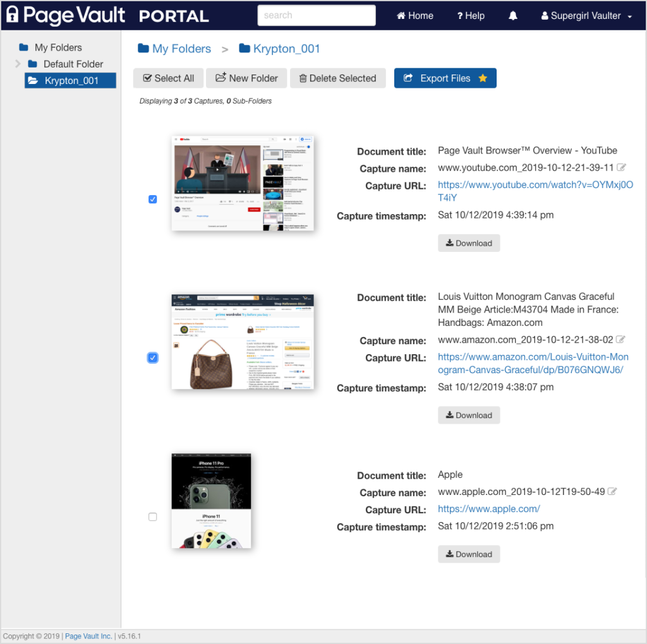The width and height of the screenshot is (647, 644).
Task: Uncheck the Amazon capture checkbox
Action: pyautogui.click(x=153, y=357)
